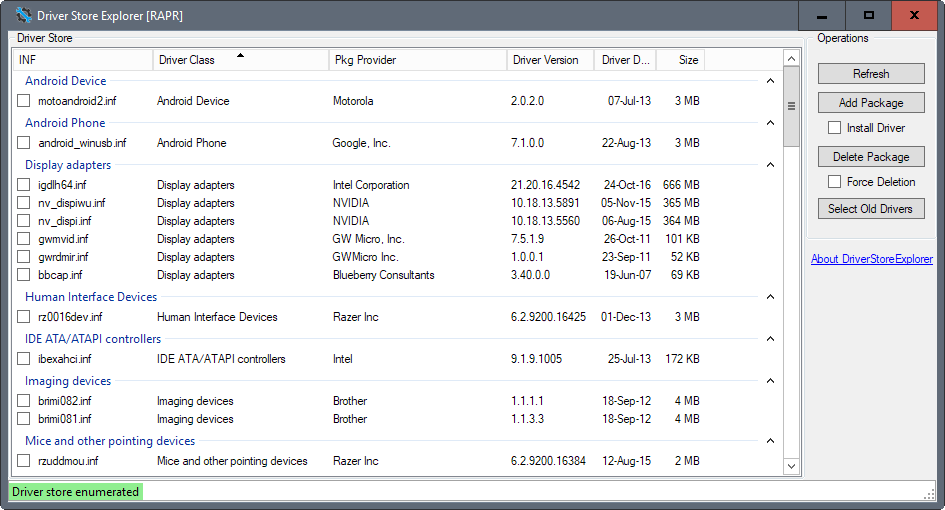
Task: Sort by the Driver Version column header
Action: click(550, 60)
